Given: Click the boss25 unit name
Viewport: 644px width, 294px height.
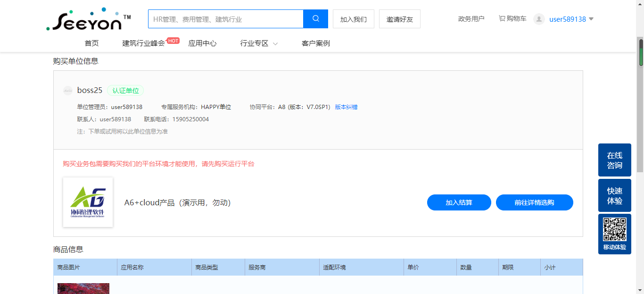Looking at the screenshot, I should (90, 90).
